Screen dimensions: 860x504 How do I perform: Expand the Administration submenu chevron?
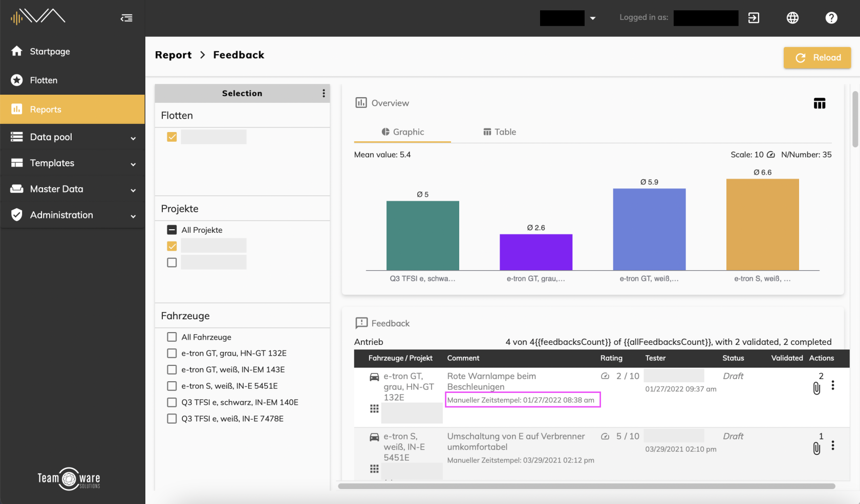coord(133,216)
